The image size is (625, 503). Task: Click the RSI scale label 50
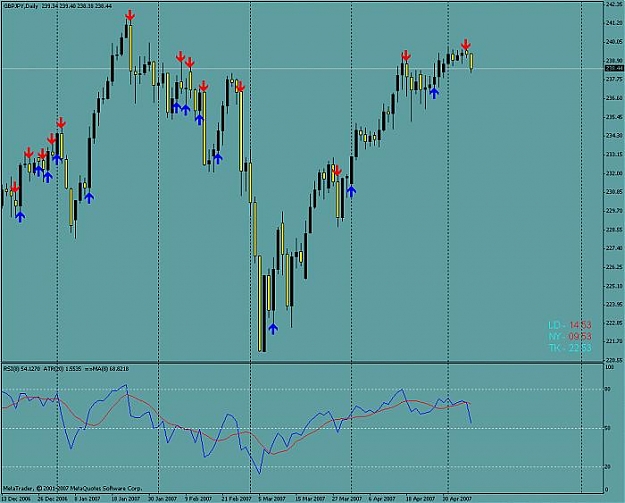pos(608,429)
